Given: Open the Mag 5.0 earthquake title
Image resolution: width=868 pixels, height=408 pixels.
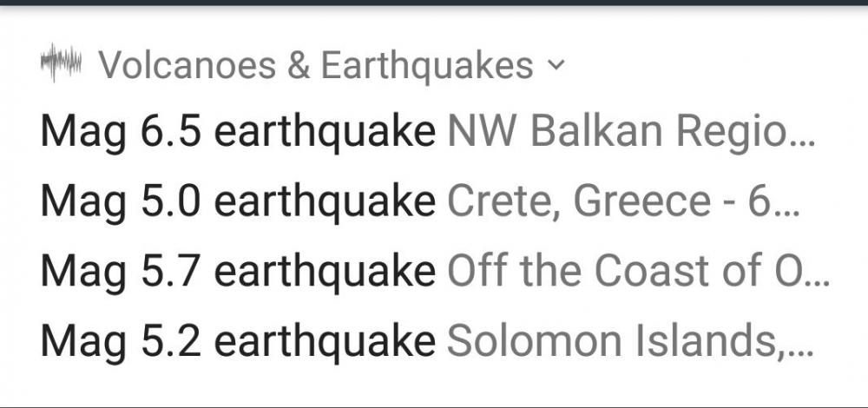Looking at the screenshot, I should [x=238, y=202].
